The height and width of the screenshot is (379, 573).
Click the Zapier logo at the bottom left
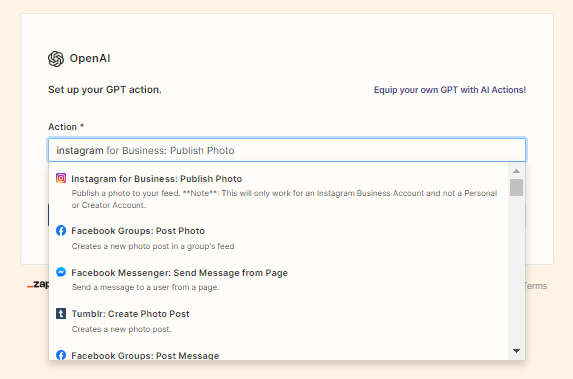click(38, 284)
